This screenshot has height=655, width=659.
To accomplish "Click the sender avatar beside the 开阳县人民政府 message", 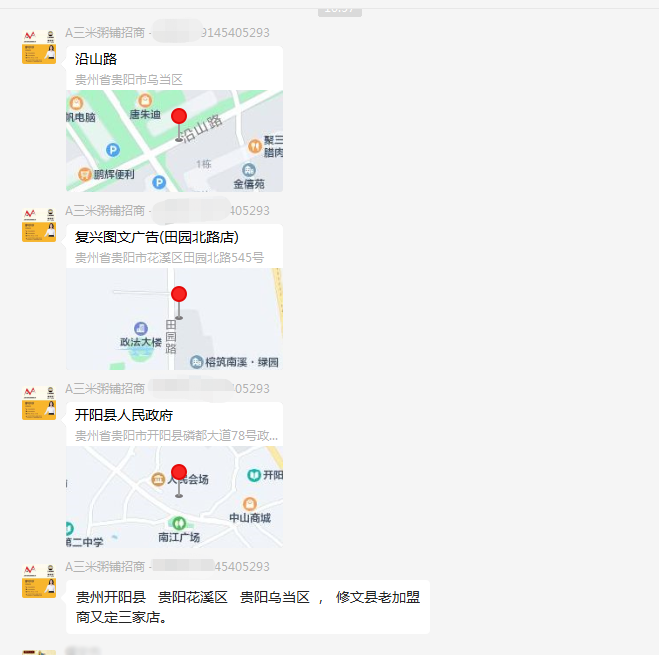I will pyautogui.click(x=39, y=402).
